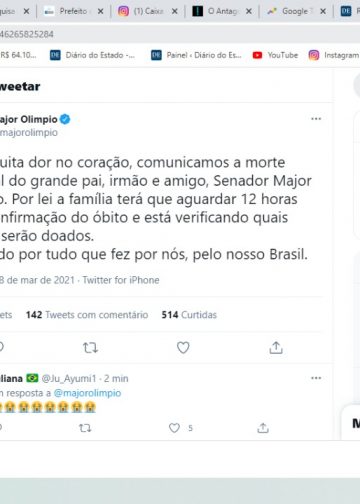Open more options on Major Olimpio's tweet

pos(316,119)
